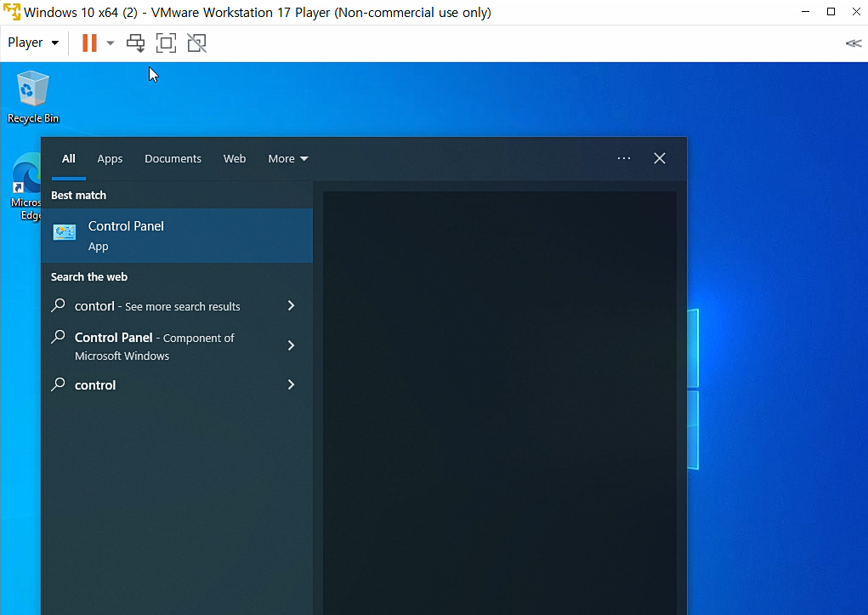The width and height of the screenshot is (868, 615).
Task: Expand arrow for Control Panel web suggestion
Action: pyautogui.click(x=292, y=345)
